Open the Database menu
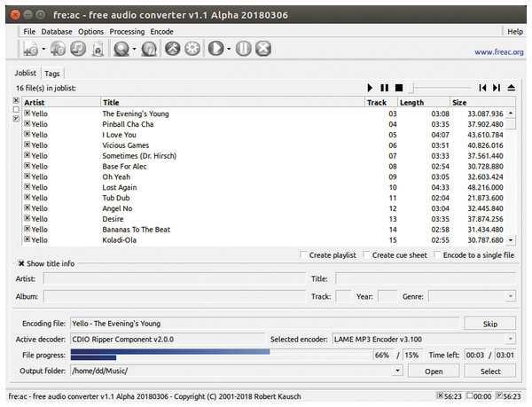This screenshot has width=532, height=407. tap(57, 32)
